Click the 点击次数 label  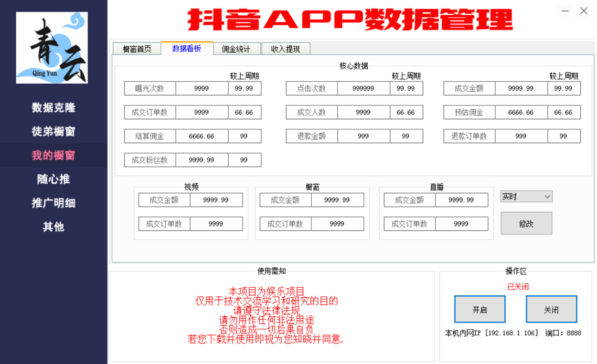coord(311,88)
